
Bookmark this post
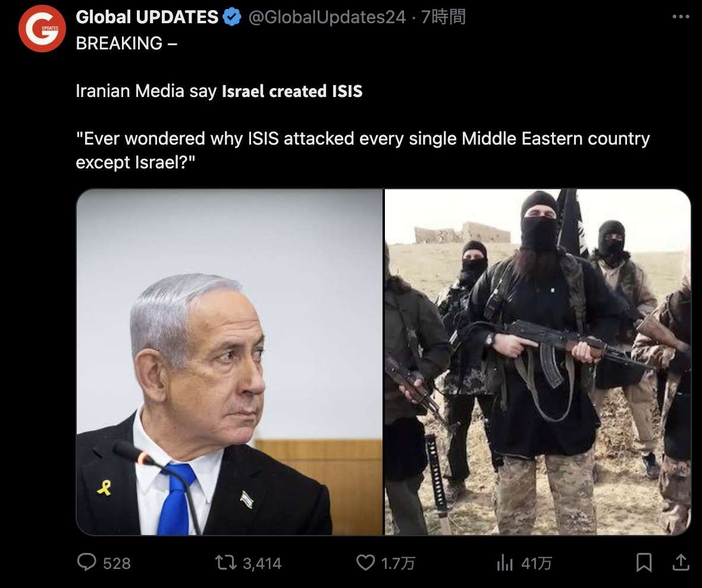644,562
